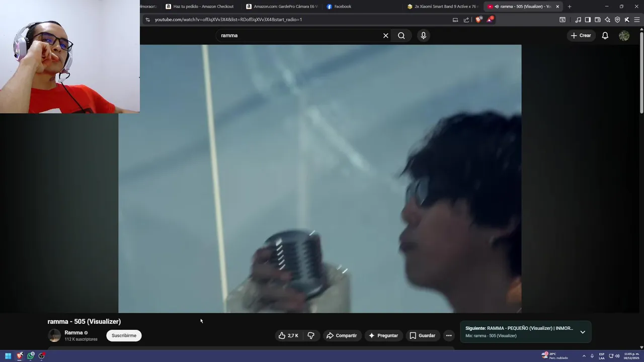The height and width of the screenshot is (362, 644).
Task: Subscribe using the Suscribirme button
Action: (x=124, y=335)
